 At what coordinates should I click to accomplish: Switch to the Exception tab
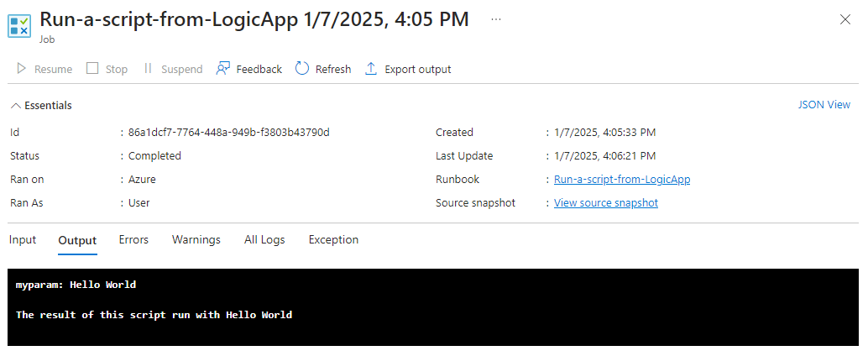point(333,240)
